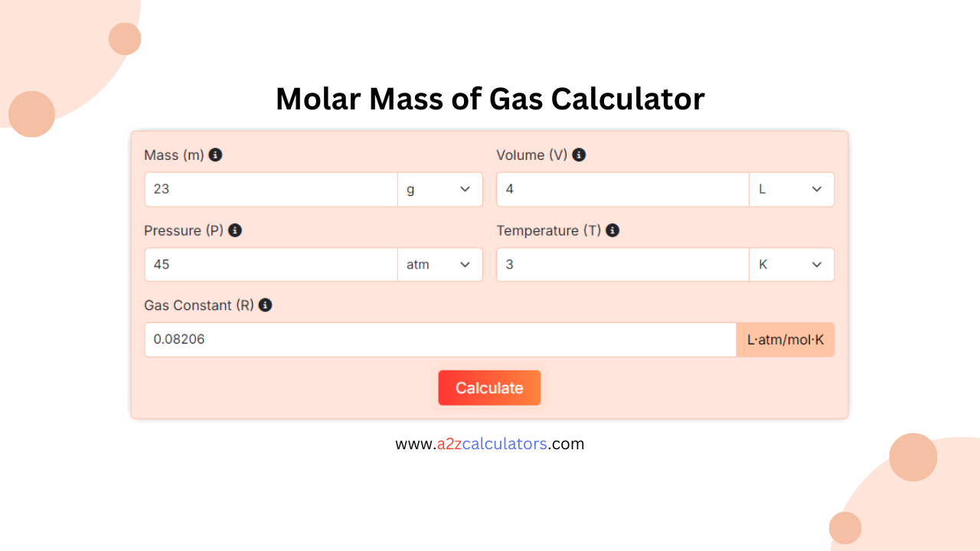This screenshot has height=551, width=980.
Task: Open the mass unit selector showing g
Action: pos(440,189)
